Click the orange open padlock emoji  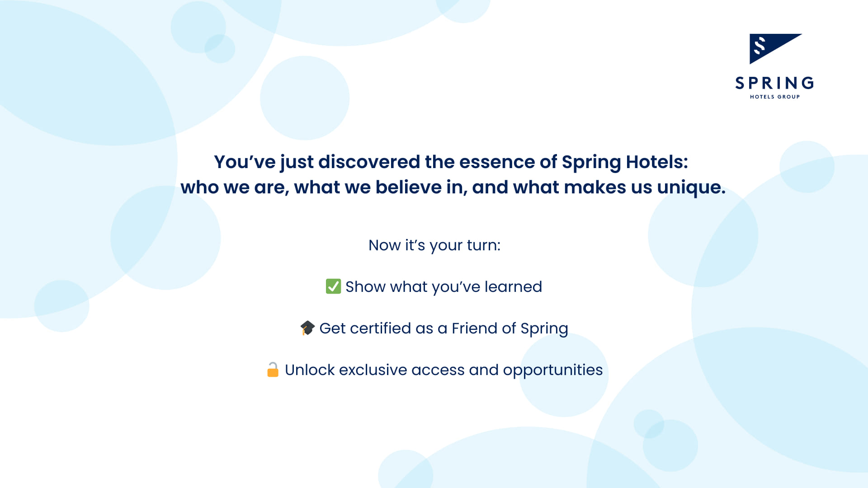273,370
